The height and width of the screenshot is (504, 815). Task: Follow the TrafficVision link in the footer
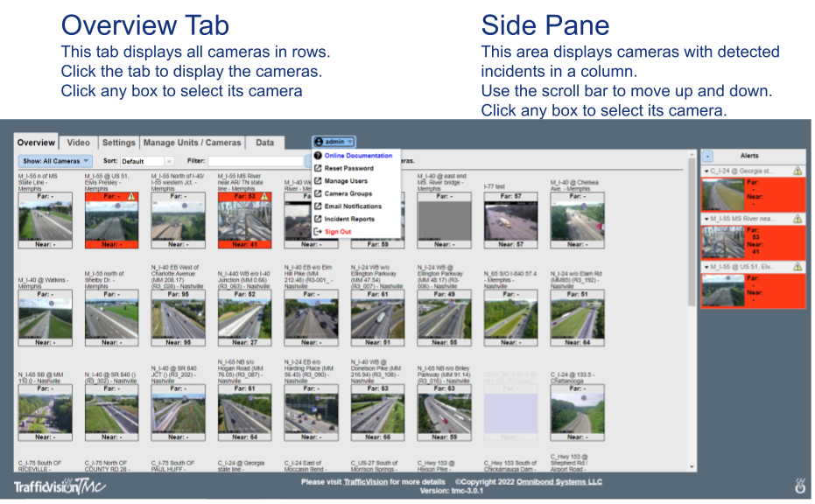tap(366, 481)
